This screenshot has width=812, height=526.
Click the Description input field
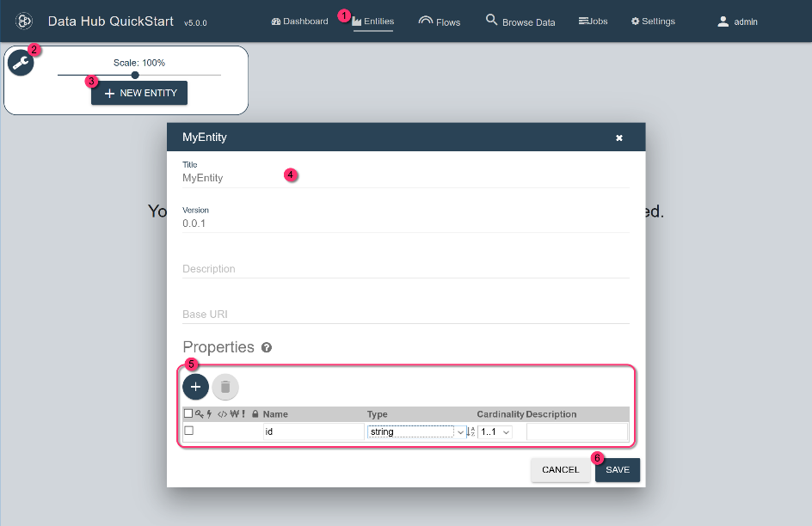coord(405,269)
